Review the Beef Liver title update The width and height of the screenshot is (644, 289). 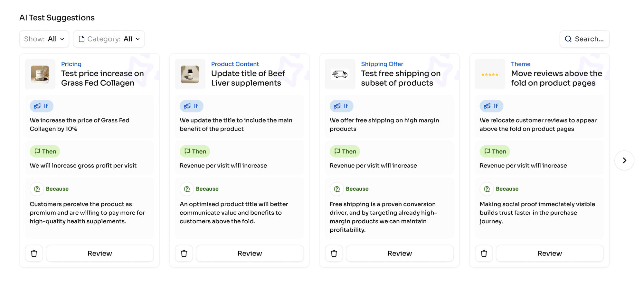click(x=250, y=253)
